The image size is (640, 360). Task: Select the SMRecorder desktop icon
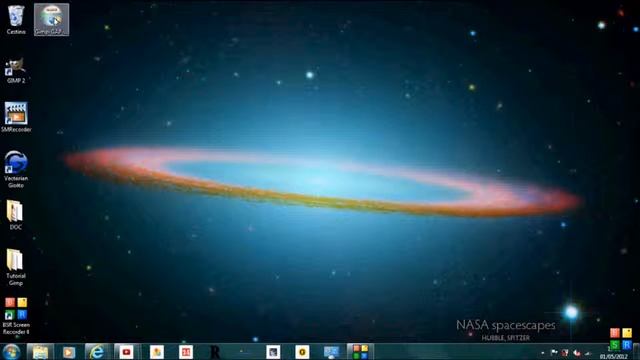16,117
